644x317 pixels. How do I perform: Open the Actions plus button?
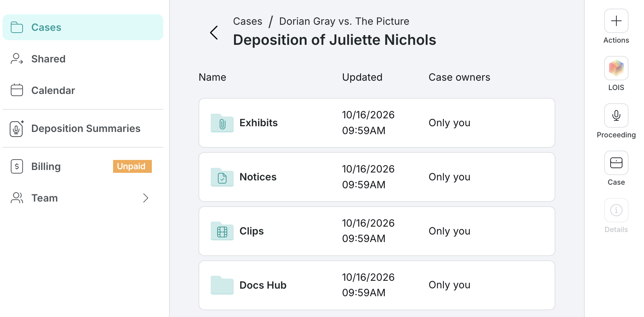click(x=616, y=21)
